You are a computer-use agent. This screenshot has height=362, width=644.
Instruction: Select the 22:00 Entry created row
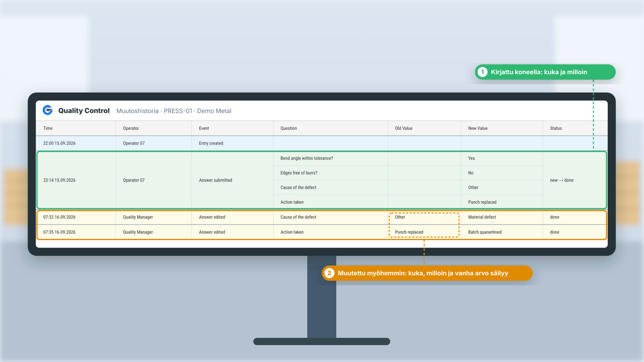point(322,143)
